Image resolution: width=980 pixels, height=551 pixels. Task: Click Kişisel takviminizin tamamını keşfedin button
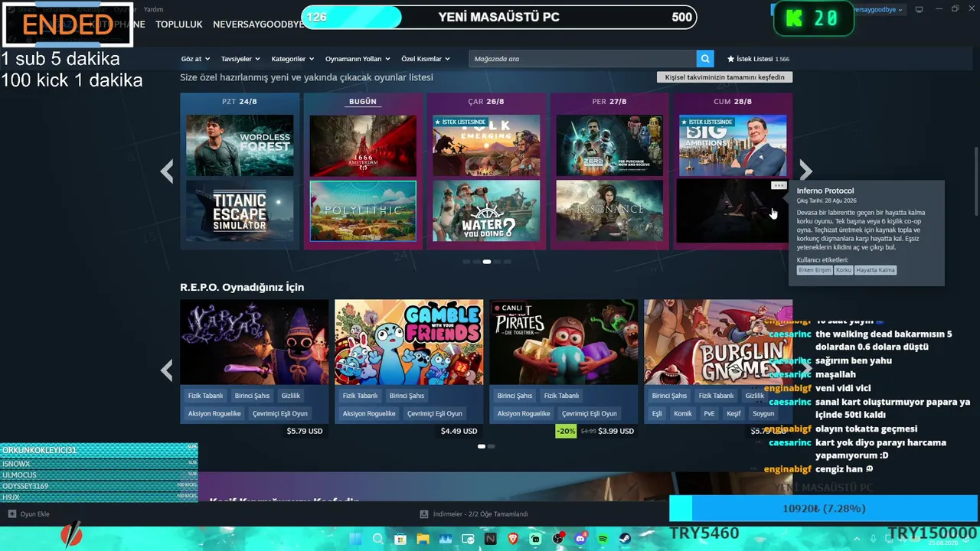725,77
